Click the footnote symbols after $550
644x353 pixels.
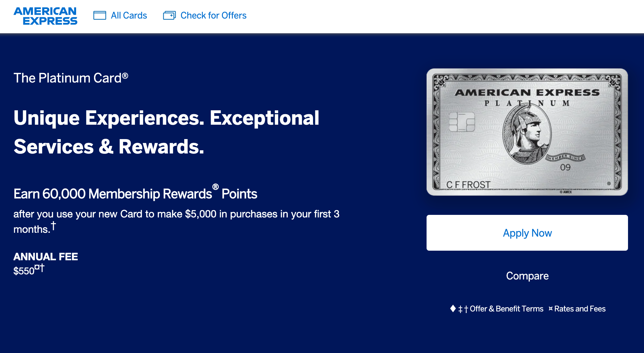(39, 268)
